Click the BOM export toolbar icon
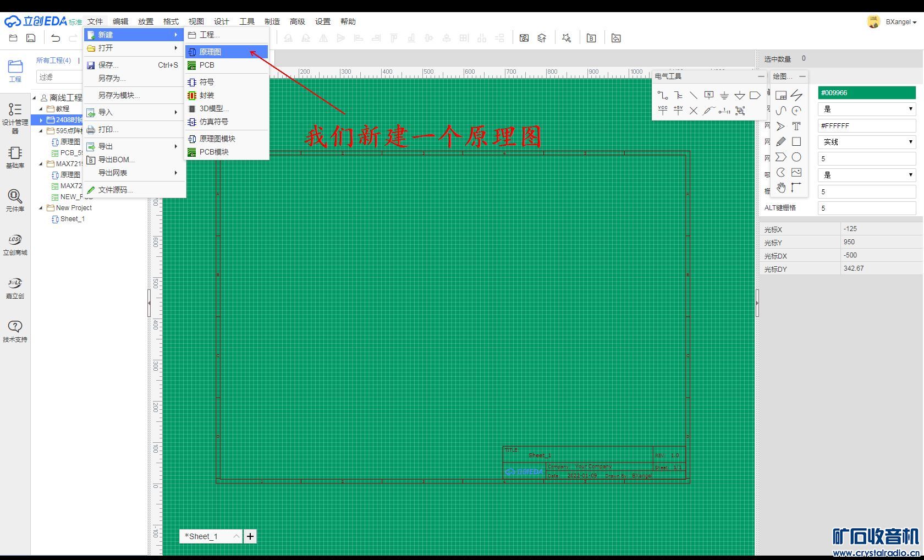924x560 pixels. [591, 38]
